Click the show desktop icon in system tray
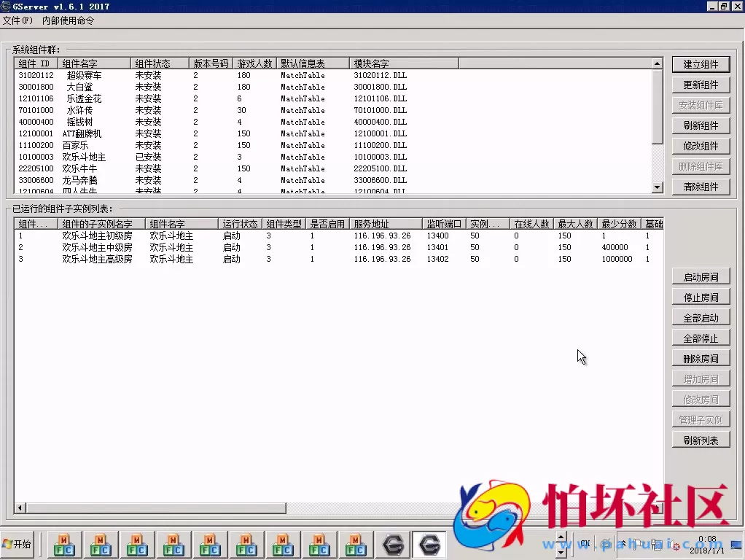 [736, 544]
